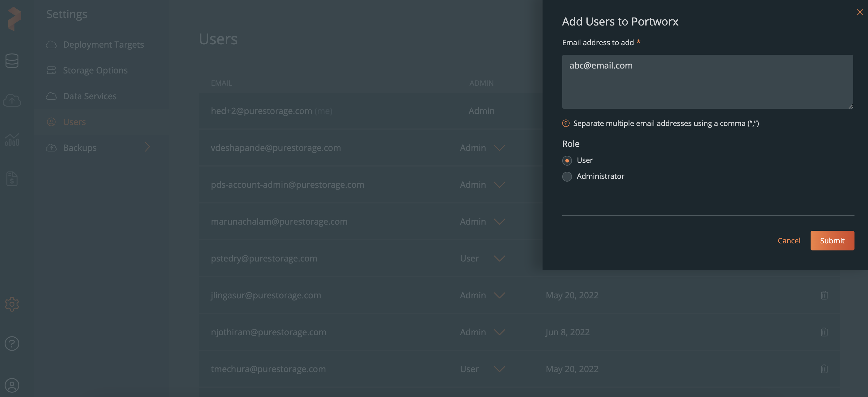Go to Storage Options settings
868x397 pixels.
coord(95,70)
